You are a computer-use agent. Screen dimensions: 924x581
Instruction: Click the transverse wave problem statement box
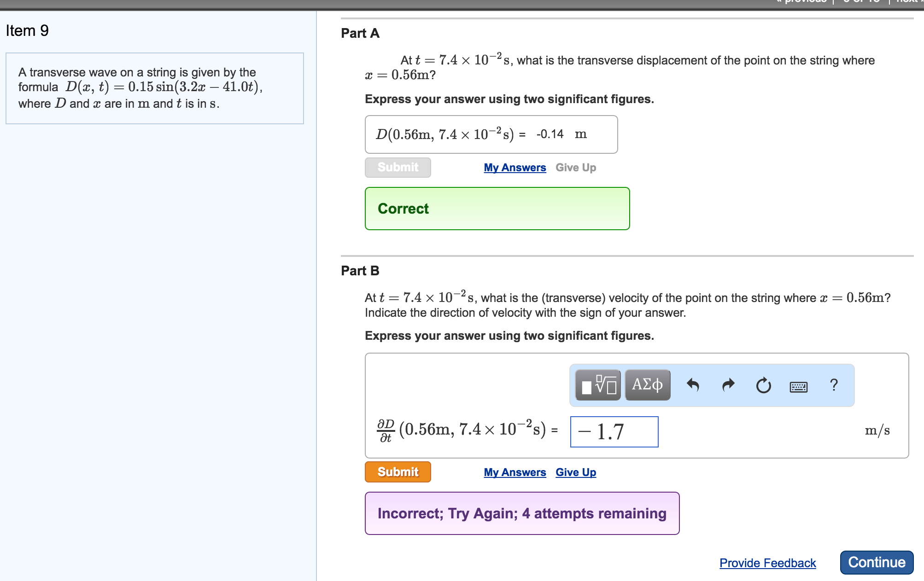[x=154, y=88]
